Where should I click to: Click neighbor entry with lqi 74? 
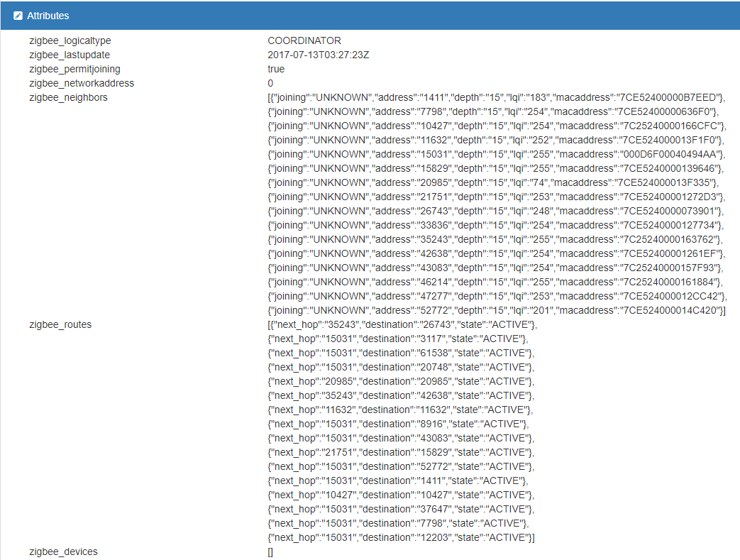pyautogui.click(x=494, y=182)
